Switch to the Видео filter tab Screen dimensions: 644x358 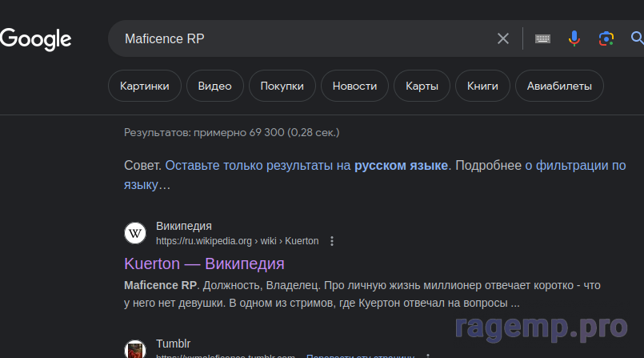pyautogui.click(x=214, y=86)
